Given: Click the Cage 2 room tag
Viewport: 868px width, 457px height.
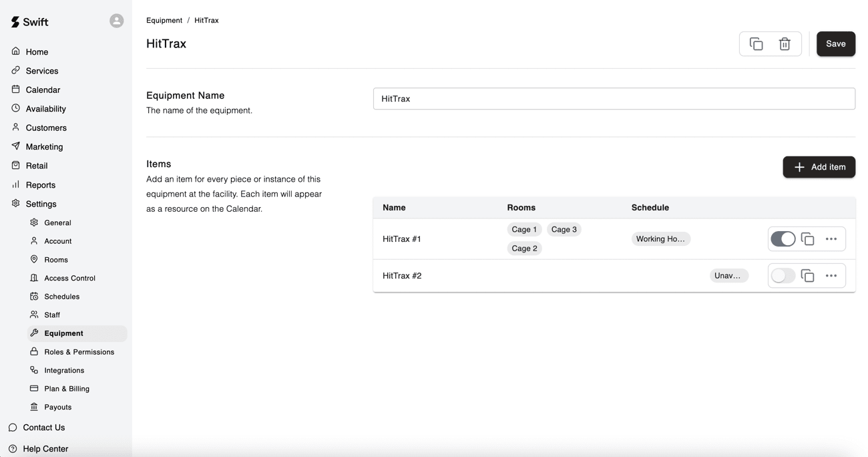Looking at the screenshot, I should coord(524,248).
